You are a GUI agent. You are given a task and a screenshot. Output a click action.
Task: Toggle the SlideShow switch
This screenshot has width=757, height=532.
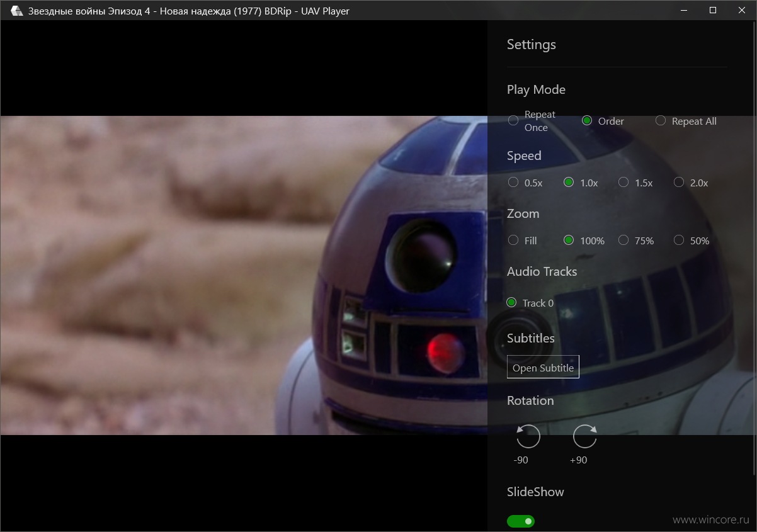521,521
